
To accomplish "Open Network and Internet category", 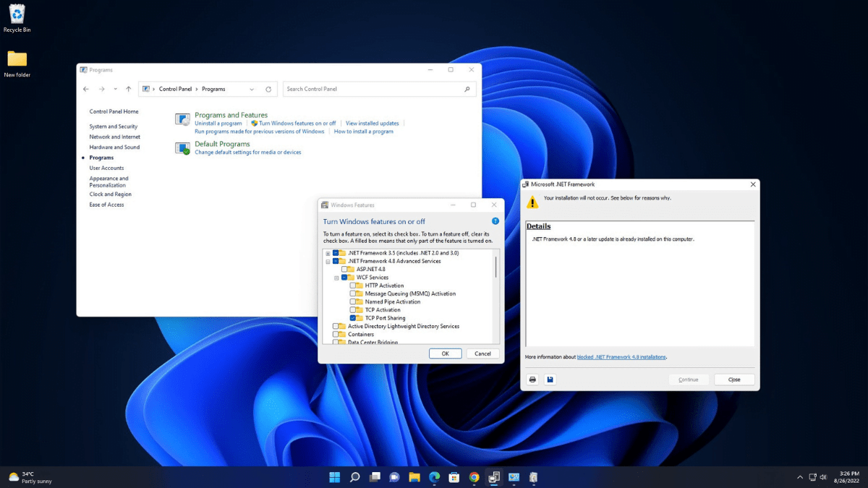I will 115,137.
